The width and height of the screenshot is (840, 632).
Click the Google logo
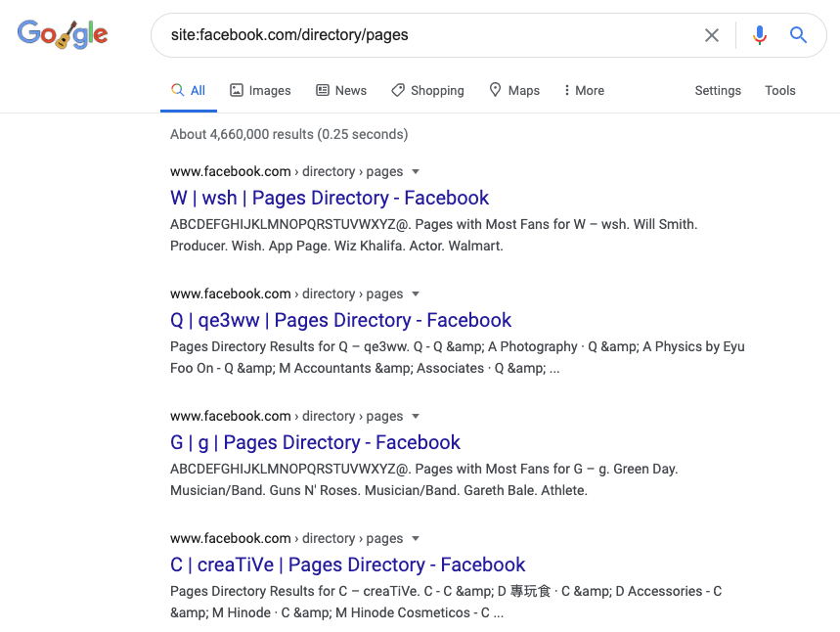point(63,35)
